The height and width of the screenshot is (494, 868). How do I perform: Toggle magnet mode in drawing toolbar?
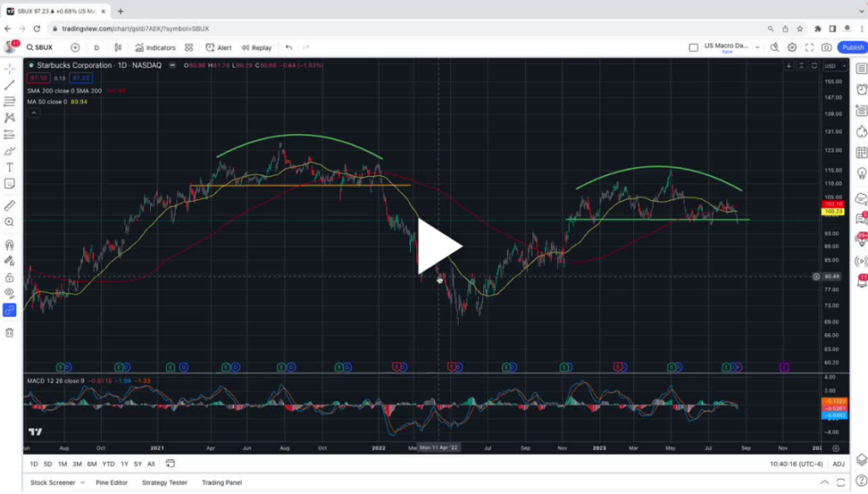point(9,245)
